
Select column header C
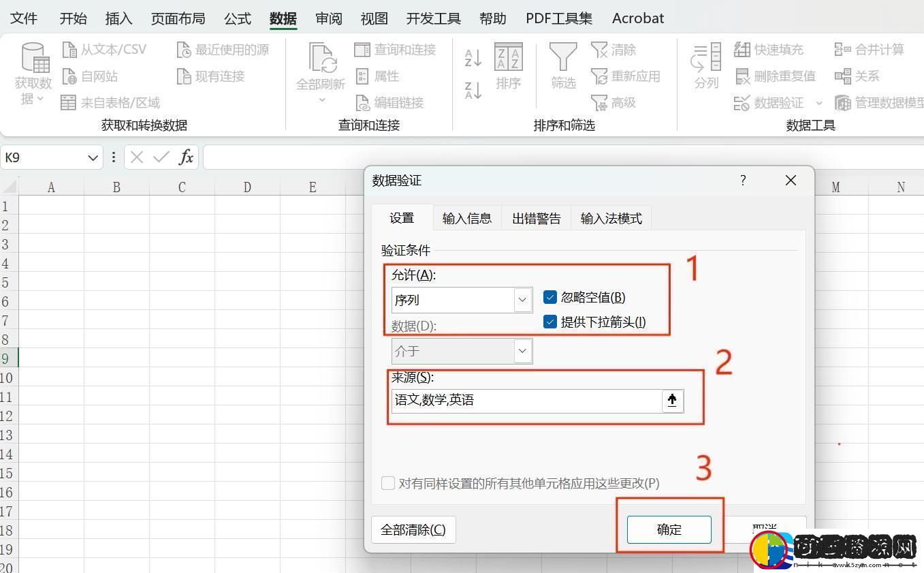pyautogui.click(x=182, y=187)
